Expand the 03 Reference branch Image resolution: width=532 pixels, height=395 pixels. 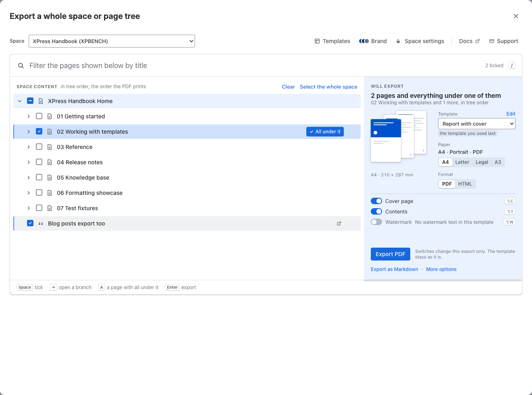pos(29,147)
